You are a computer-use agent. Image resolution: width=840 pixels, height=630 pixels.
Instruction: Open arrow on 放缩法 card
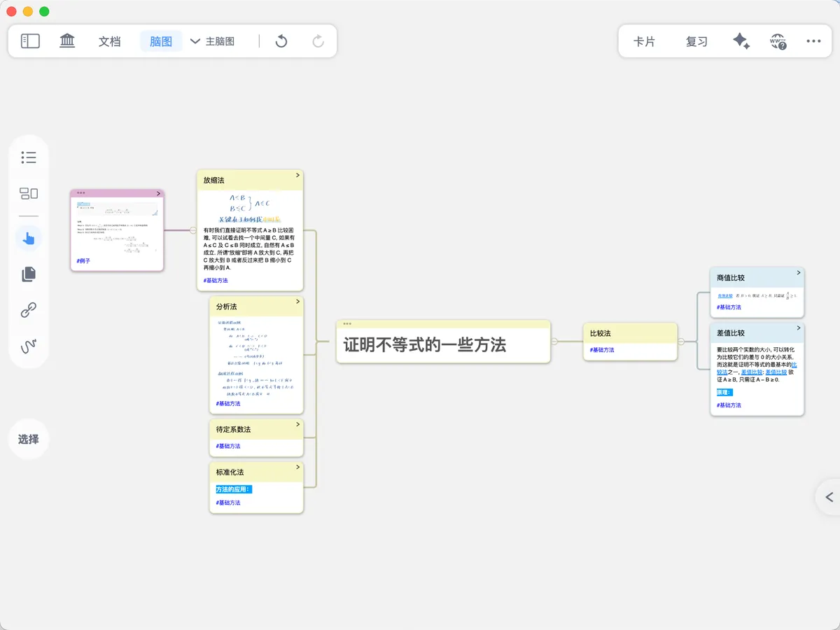[297, 175]
